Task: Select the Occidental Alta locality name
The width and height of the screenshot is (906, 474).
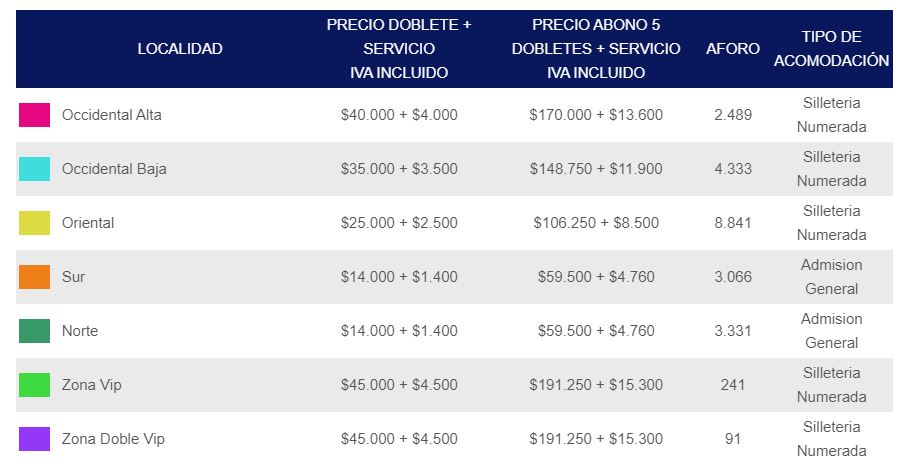Action: (x=112, y=115)
